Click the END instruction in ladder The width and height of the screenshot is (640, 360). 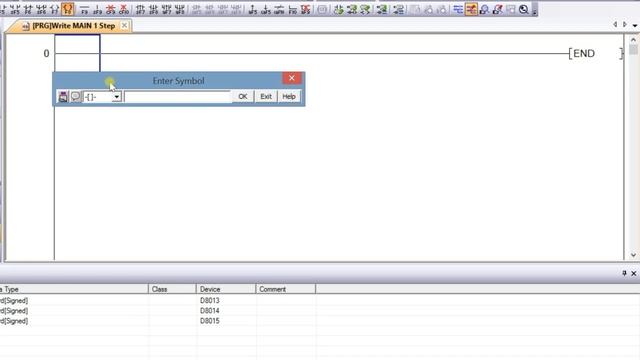(584, 53)
